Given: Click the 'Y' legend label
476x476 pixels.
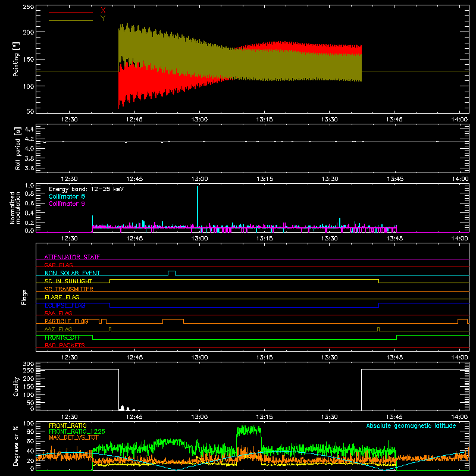Looking at the screenshot, I should pyautogui.click(x=103, y=18).
